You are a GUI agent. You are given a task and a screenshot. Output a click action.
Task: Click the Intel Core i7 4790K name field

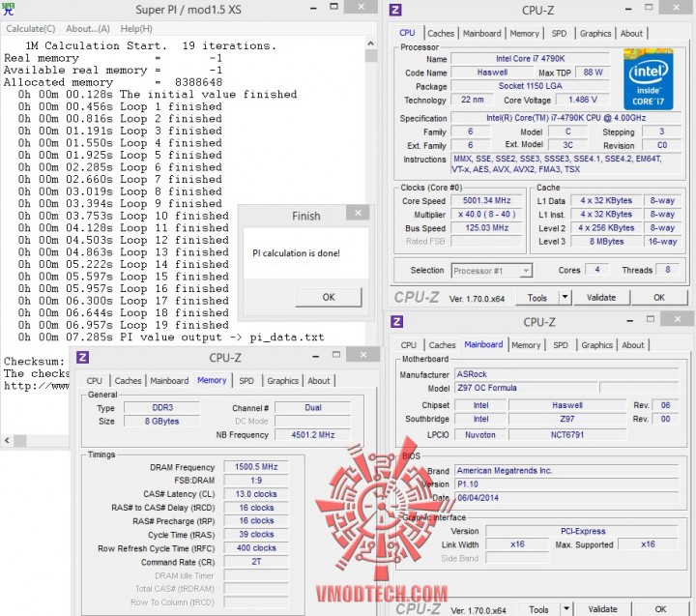(x=531, y=59)
